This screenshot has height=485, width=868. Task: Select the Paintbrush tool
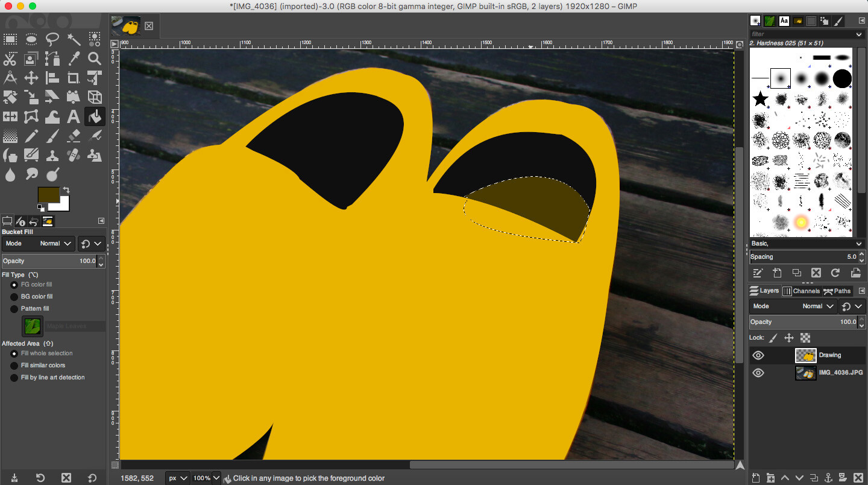click(52, 136)
